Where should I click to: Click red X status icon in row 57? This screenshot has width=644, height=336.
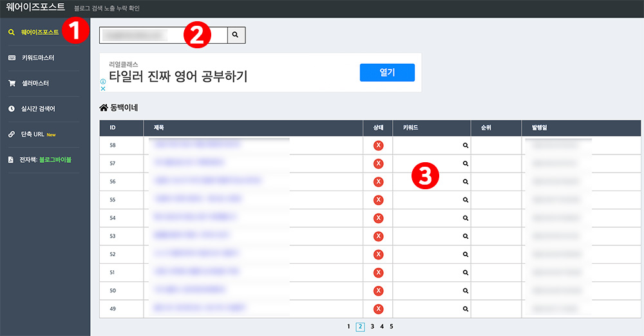coord(378,163)
